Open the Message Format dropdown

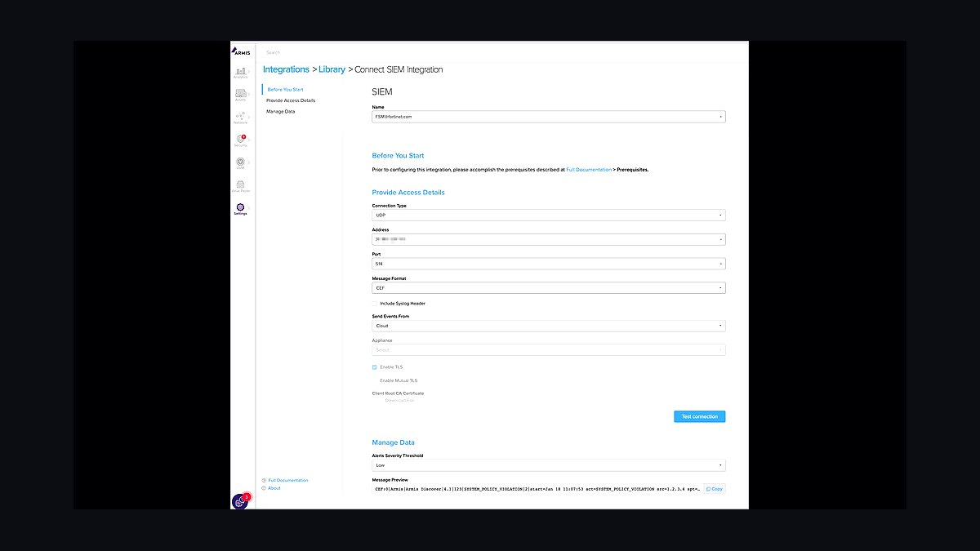549,288
